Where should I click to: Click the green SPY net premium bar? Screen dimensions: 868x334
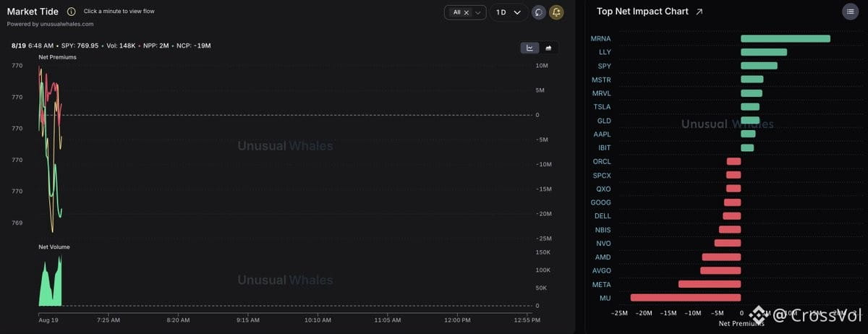(x=759, y=66)
